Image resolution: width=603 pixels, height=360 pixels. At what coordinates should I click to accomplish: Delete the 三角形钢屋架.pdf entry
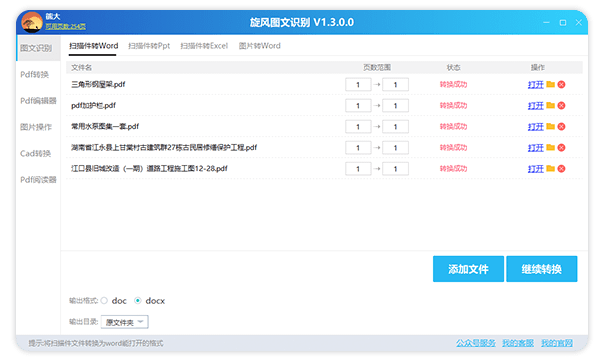click(x=561, y=84)
